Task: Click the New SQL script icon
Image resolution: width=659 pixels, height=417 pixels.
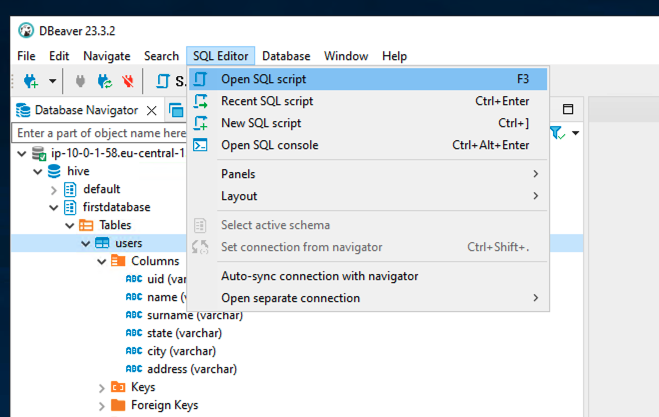Action: tap(200, 123)
